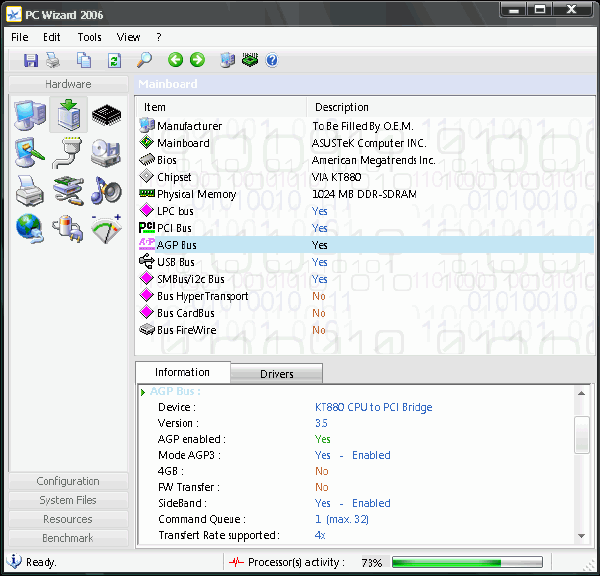Select the Bus FireWire row
The image size is (600, 576).
point(365,330)
